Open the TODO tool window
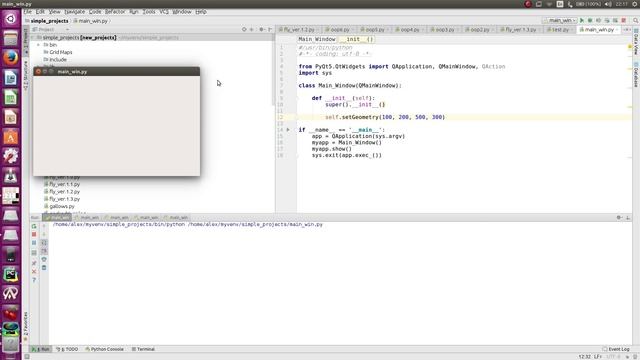The image size is (640, 360). (67, 349)
